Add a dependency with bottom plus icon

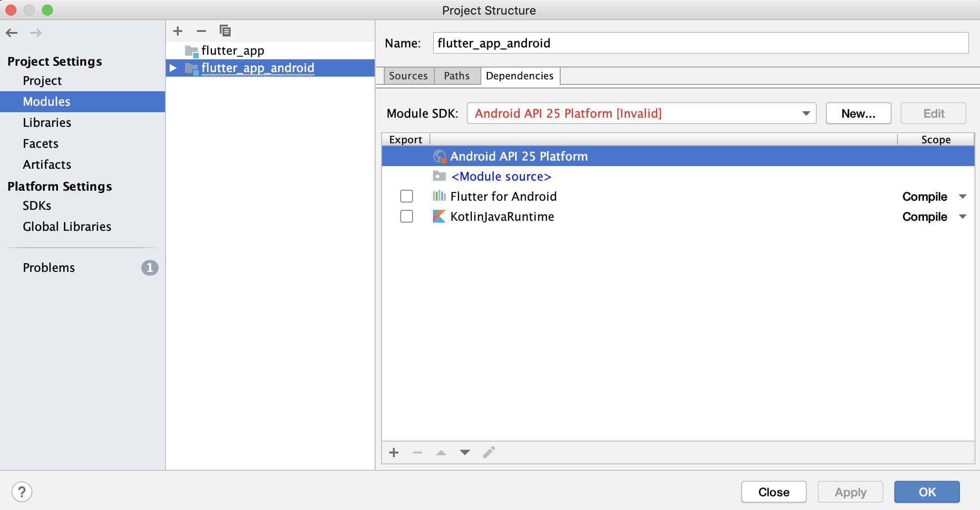tap(394, 453)
